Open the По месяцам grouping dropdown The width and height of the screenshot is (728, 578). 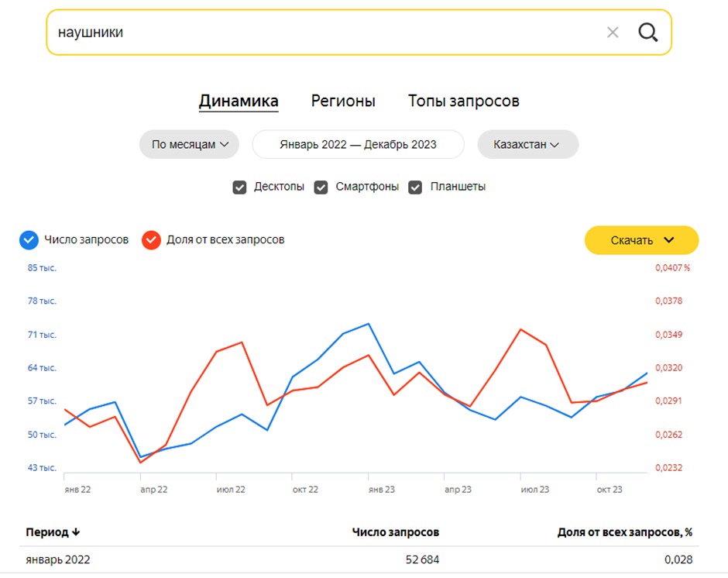pos(189,144)
